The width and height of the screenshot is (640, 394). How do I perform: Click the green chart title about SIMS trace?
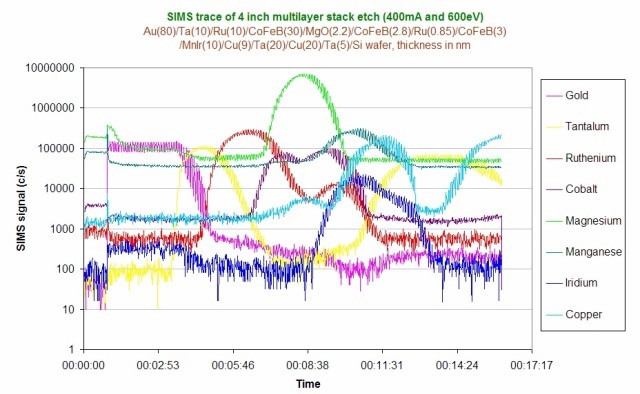coord(325,16)
